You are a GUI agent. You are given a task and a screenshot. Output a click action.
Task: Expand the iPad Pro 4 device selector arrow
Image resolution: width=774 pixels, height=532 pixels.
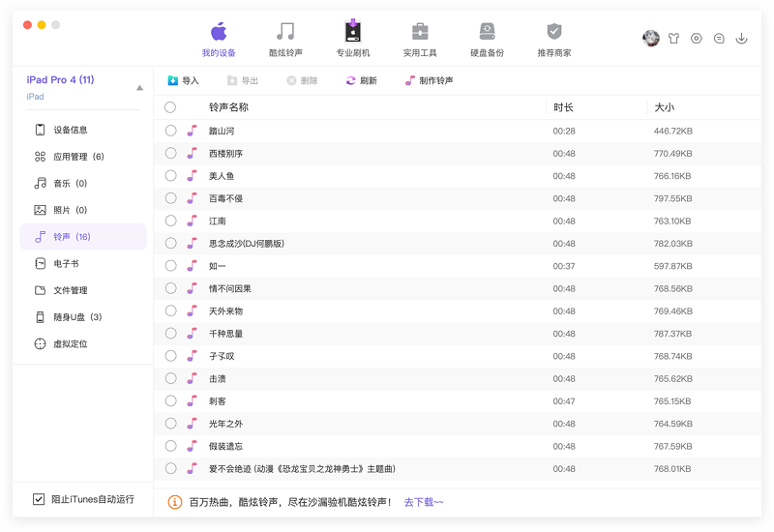coord(139,88)
